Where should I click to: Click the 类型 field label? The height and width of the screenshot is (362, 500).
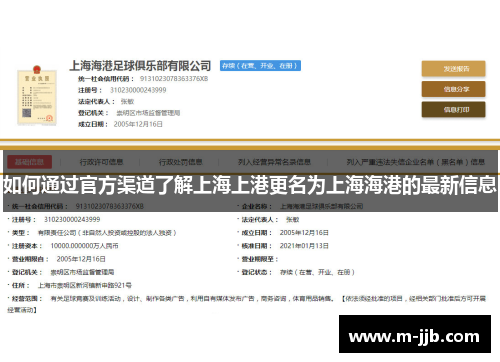[x=20, y=233]
